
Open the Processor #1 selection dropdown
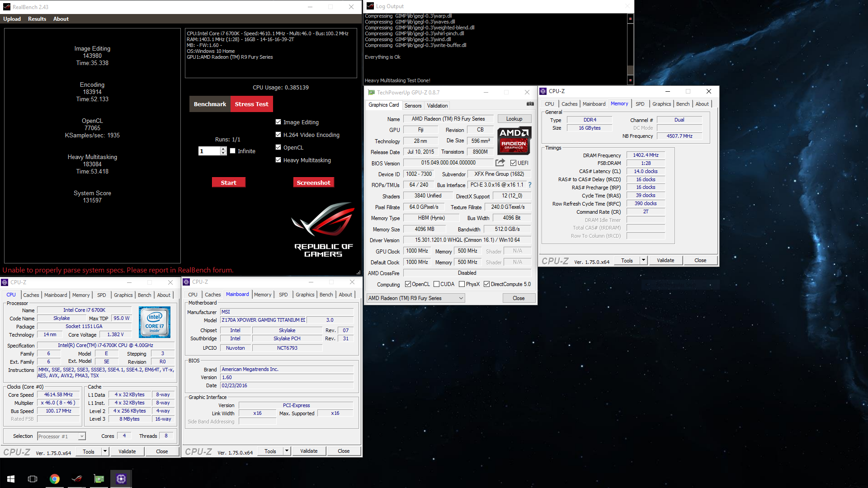[x=61, y=436]
